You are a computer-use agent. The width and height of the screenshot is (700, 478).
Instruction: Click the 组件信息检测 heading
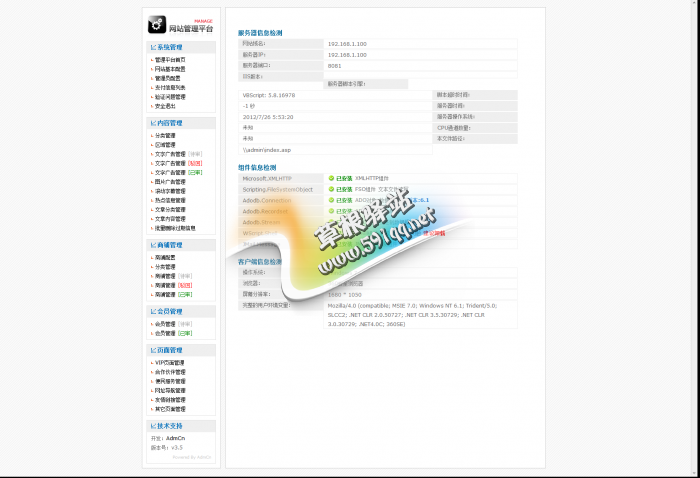[257, 168]
